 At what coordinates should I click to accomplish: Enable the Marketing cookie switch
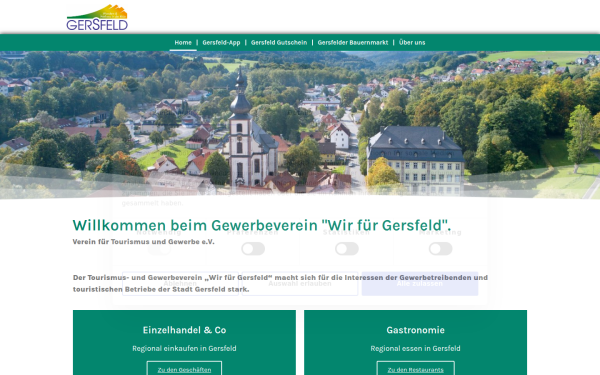point(440,249)
